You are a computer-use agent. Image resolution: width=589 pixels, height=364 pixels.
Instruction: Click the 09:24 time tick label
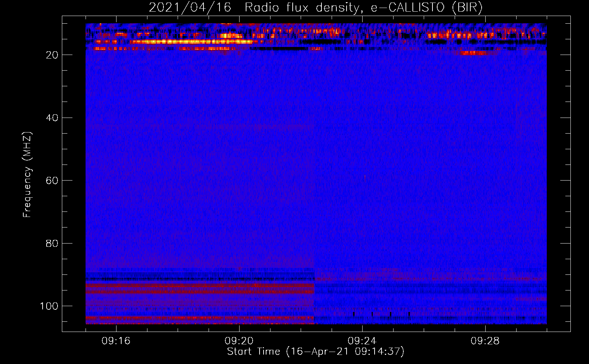coord(362,341)
